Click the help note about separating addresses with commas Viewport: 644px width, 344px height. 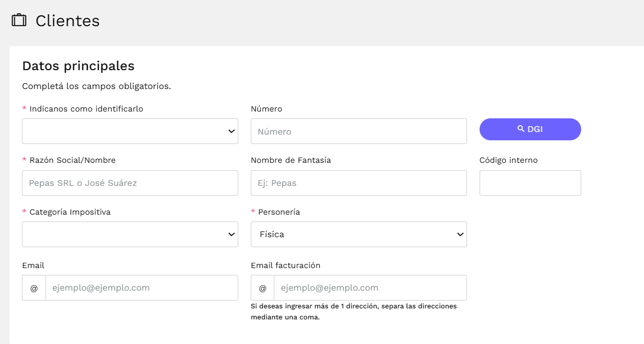[354, 312]
